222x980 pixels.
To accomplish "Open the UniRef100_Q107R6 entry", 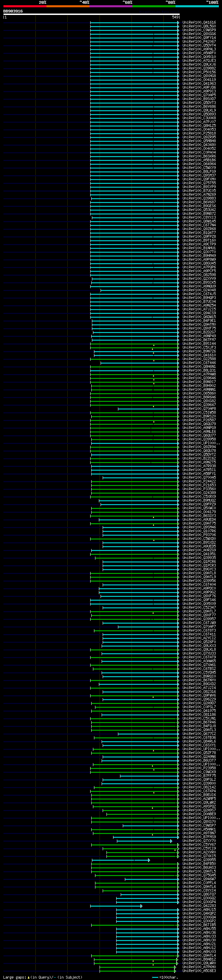I will (199, 531).
